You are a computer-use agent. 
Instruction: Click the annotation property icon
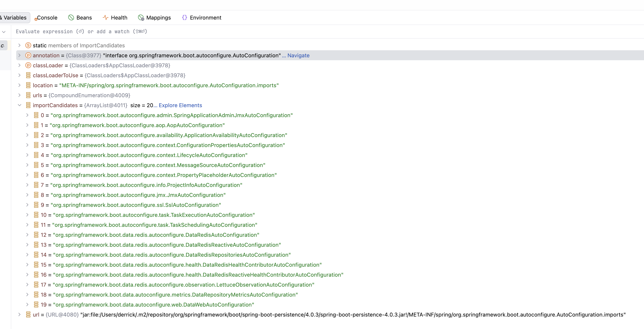28,55
